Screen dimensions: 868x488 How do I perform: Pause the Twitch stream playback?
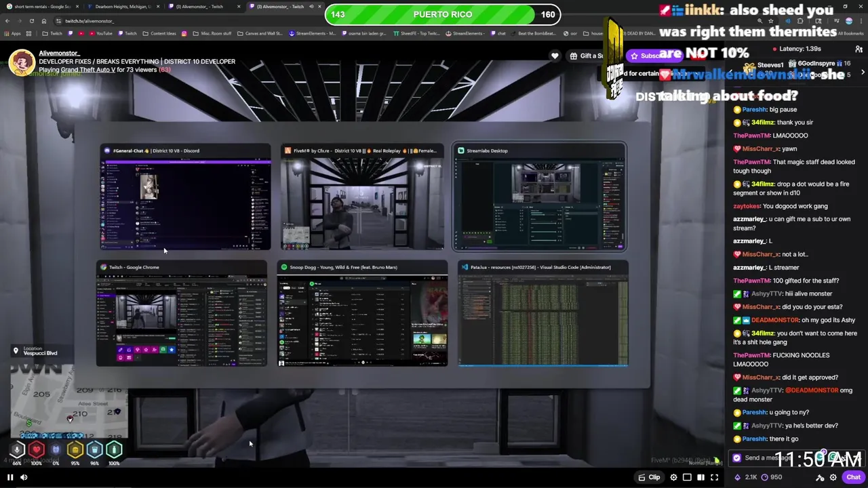tap(10, 477)
